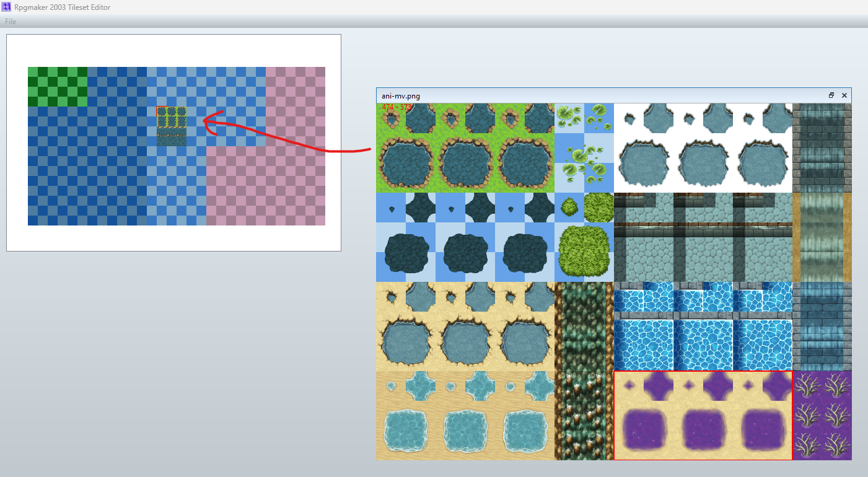Click the green checkered region on canvas
Viewport: 868px width, 477px height.
(58, 87)
